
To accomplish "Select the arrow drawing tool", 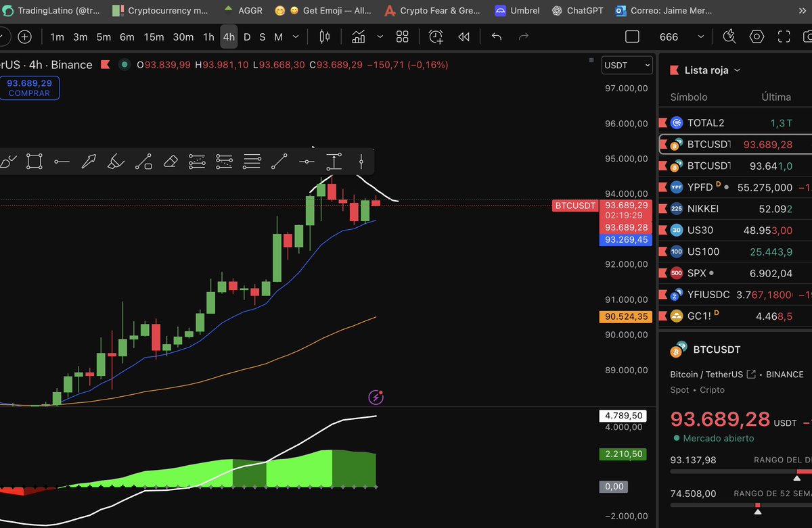I will click(x=89, y=162).
